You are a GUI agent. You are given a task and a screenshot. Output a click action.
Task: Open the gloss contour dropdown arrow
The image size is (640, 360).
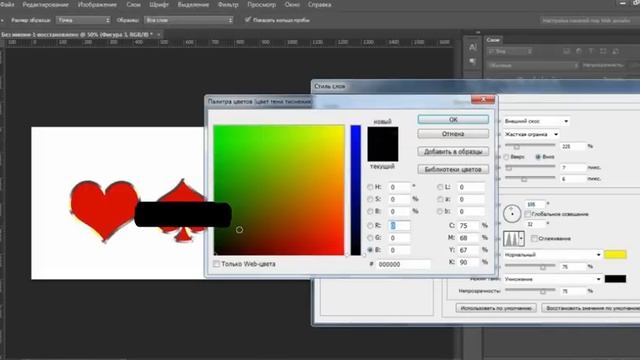point(522,238)
